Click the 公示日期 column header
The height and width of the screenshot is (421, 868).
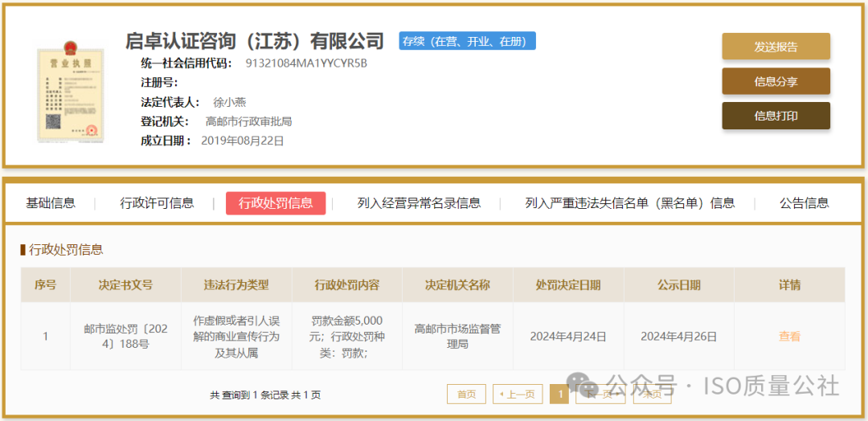tap(679, 285)
